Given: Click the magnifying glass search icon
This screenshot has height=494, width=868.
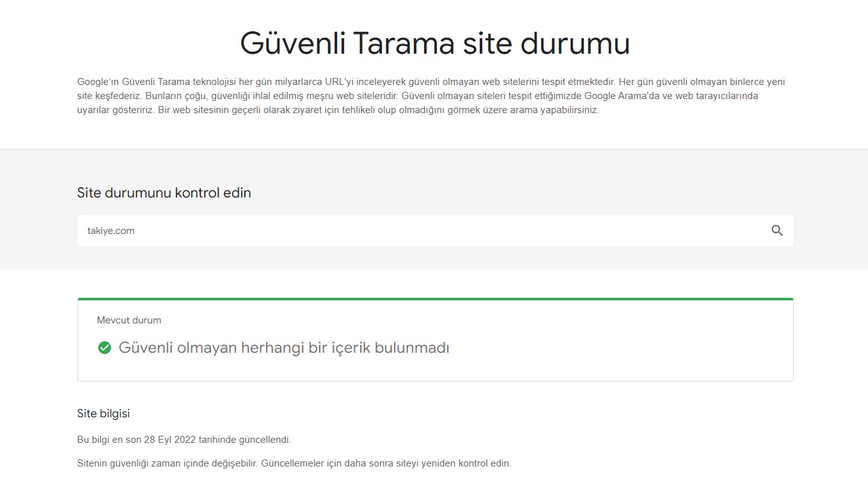Looking at the screenshot, I should pos(777,231).
